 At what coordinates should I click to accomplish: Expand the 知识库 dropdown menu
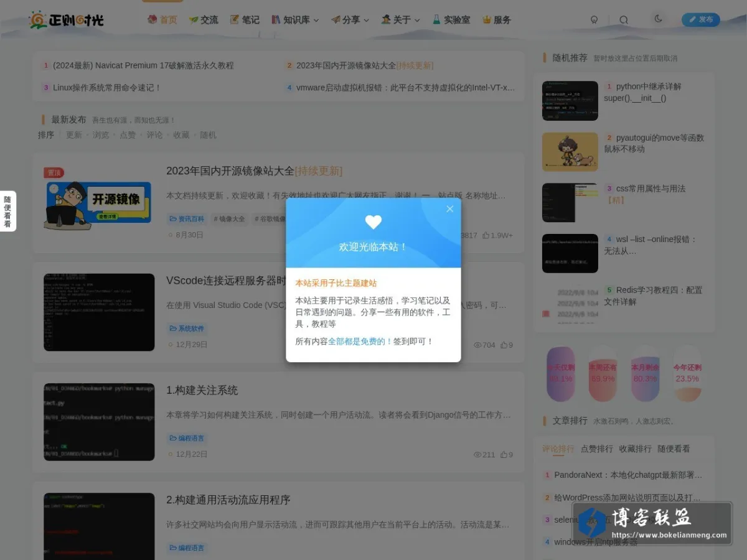click(x=295, y=20)
